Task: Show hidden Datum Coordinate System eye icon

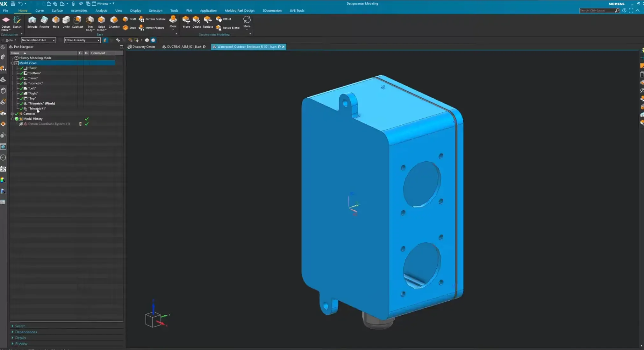Action: click(x=21, y=124)
